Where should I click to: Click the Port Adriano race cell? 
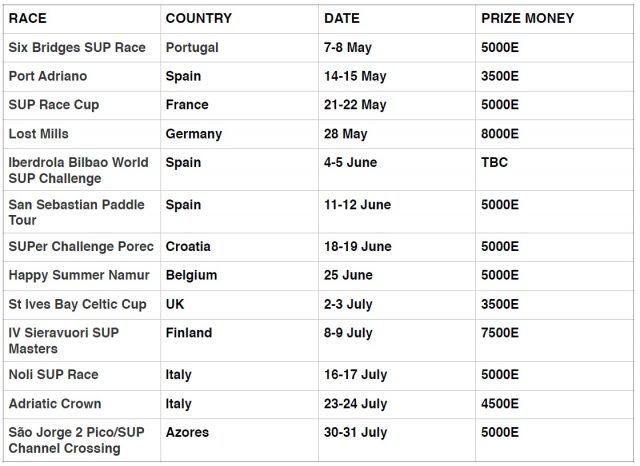click(48, 76)
